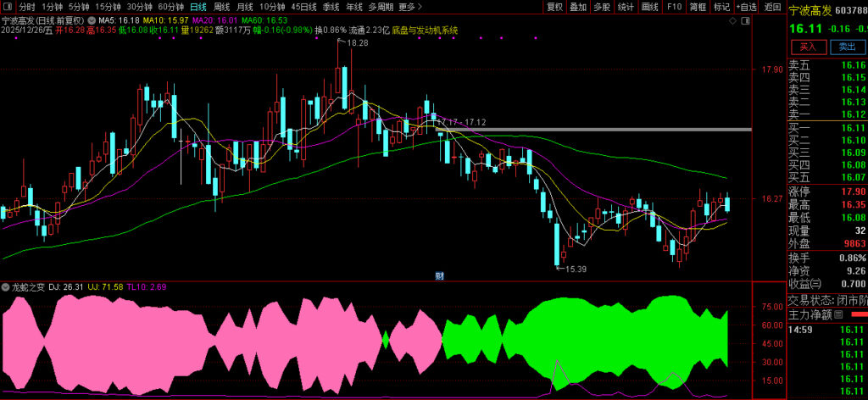Toggle 简框 simple frame view
Screen dimensions: 868x400
pyautogui.click(x=698, y=6)
